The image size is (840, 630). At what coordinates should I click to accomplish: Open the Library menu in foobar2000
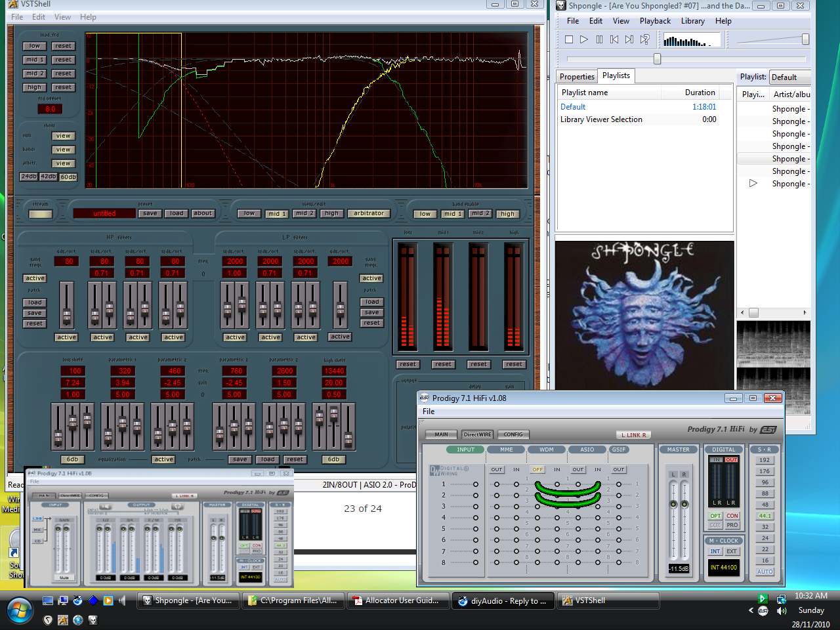point(692,21)
